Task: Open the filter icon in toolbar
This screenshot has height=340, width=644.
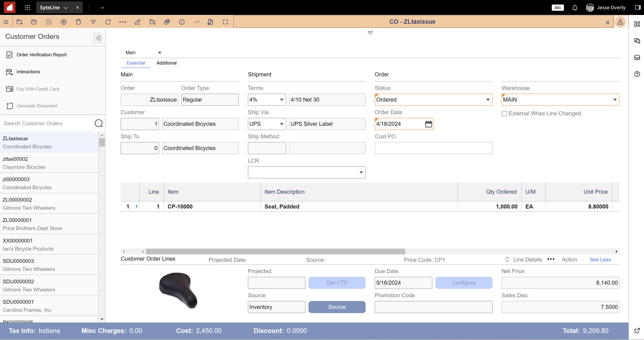Action: 93,22
